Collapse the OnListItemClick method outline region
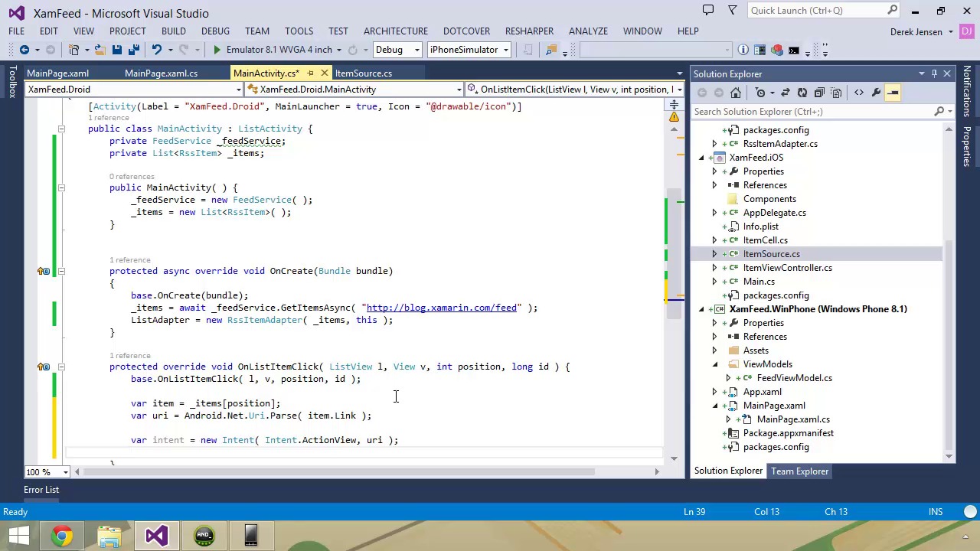This screenshot has width=980, height=551. tap(61, 367)
